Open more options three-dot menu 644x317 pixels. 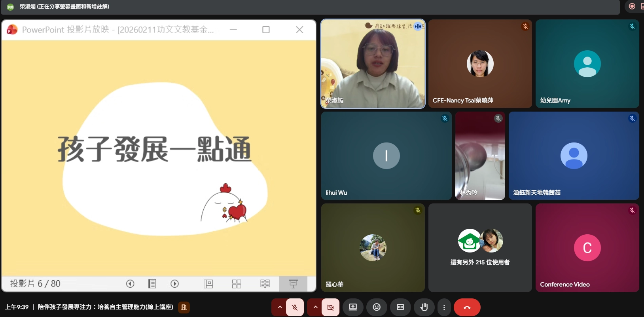pyautogui.click(x=444, y=307)
